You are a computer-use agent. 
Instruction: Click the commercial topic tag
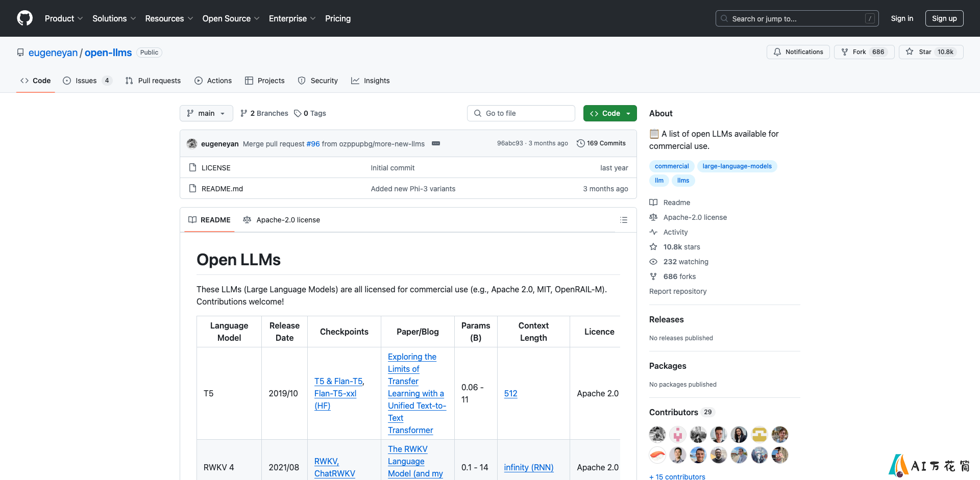672,166
